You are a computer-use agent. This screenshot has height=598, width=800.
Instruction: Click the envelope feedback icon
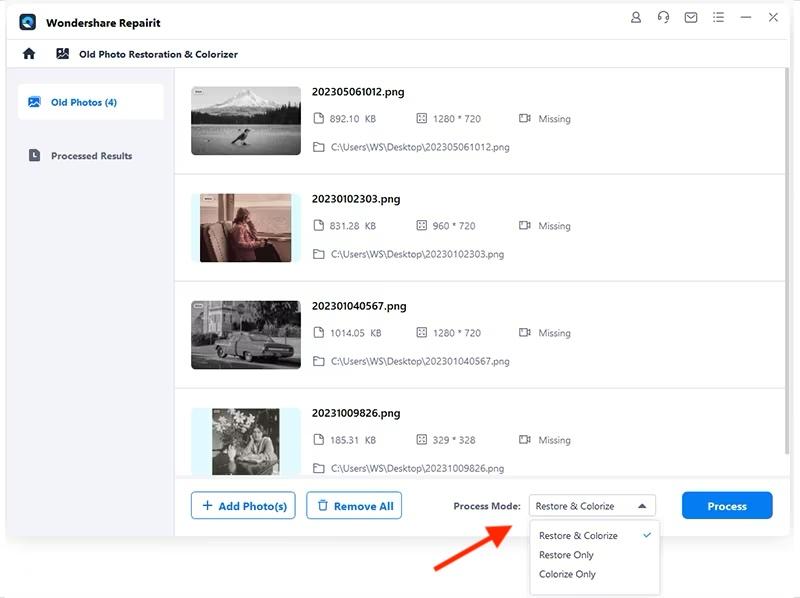[690, 18]
